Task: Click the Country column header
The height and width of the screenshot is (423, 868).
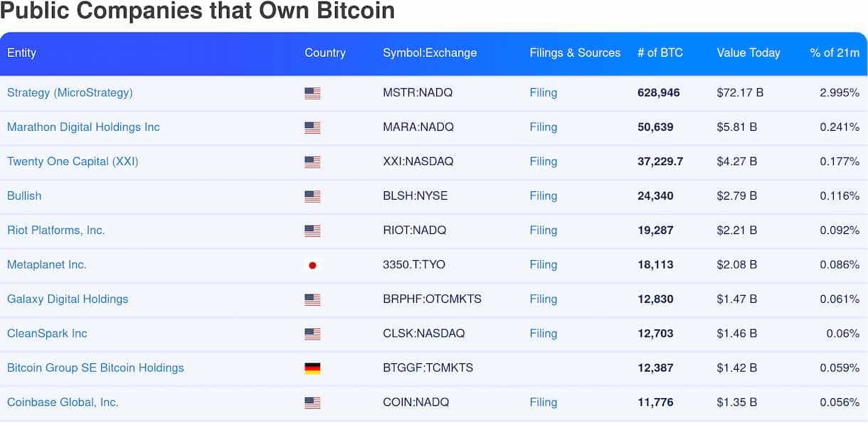Action: (x=324, y=53)
